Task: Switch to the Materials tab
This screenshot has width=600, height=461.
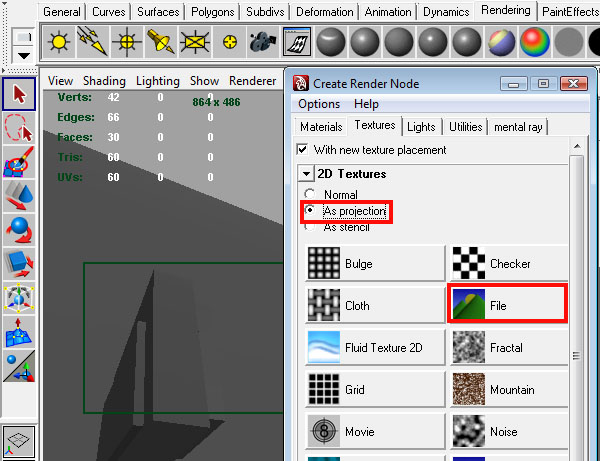Action: point(321,127)
